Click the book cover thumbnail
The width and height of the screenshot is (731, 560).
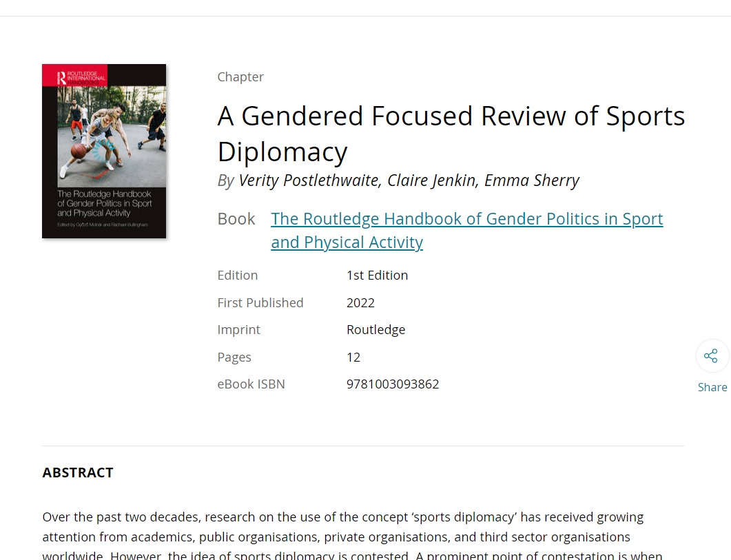coord(104,152)
